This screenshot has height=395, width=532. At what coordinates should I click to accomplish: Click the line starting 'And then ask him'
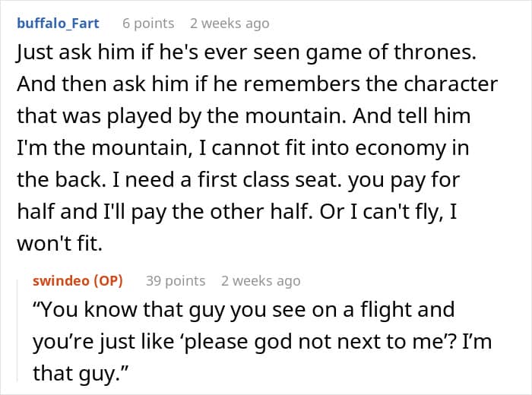click(257, 84)
